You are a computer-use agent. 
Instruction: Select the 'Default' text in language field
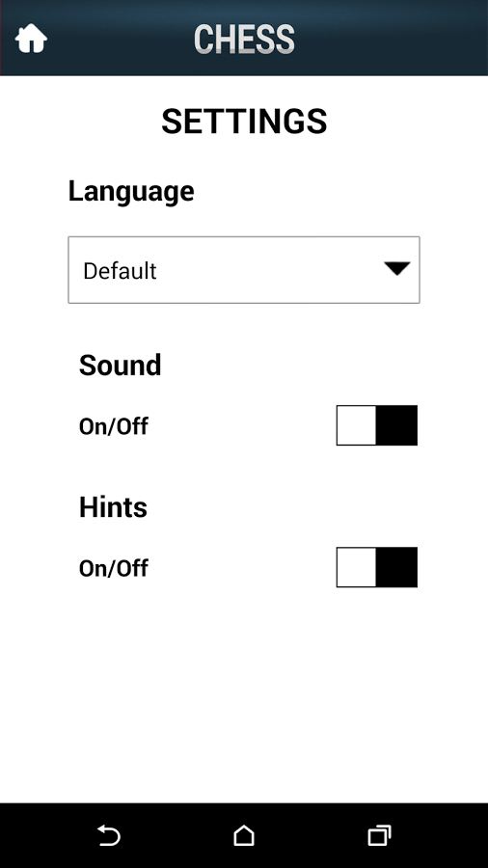(x=120, y=271)
